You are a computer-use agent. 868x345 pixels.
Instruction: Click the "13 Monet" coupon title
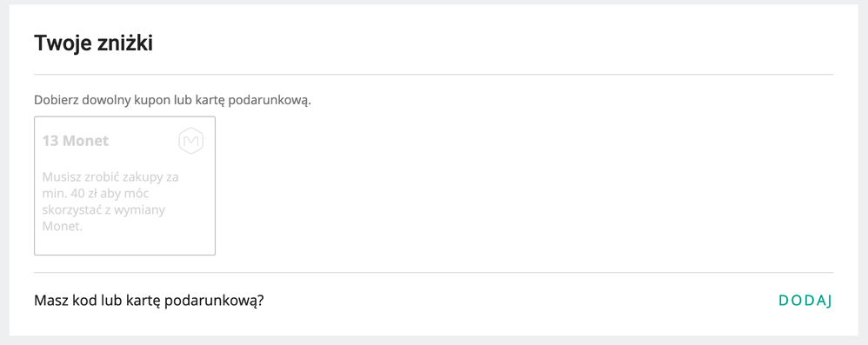tap(76, 141)
